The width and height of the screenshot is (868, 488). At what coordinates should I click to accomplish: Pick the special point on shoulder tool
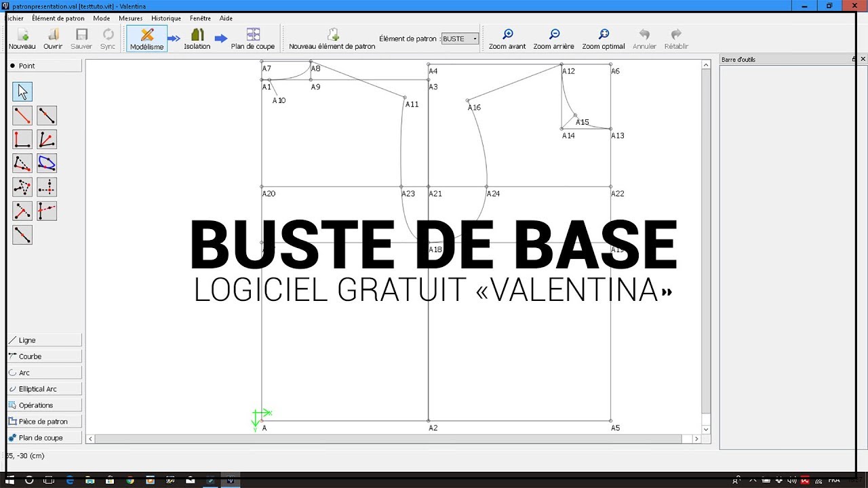(22, 163)
